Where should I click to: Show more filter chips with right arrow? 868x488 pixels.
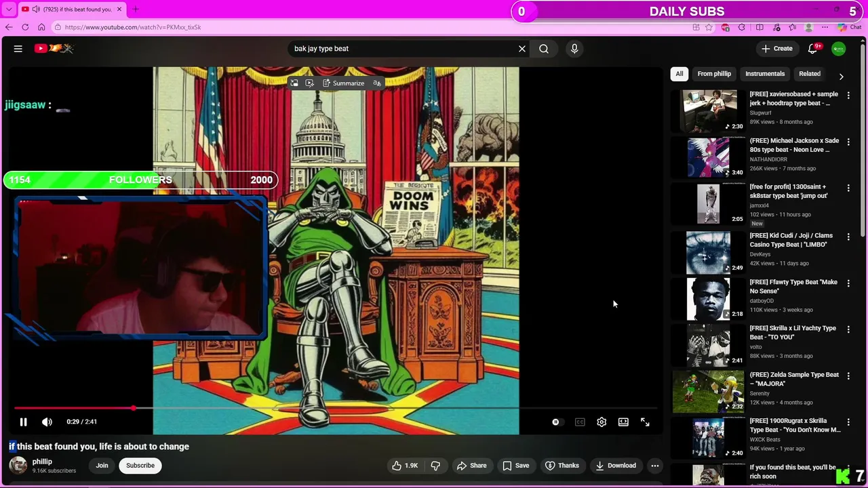(842, 77)
